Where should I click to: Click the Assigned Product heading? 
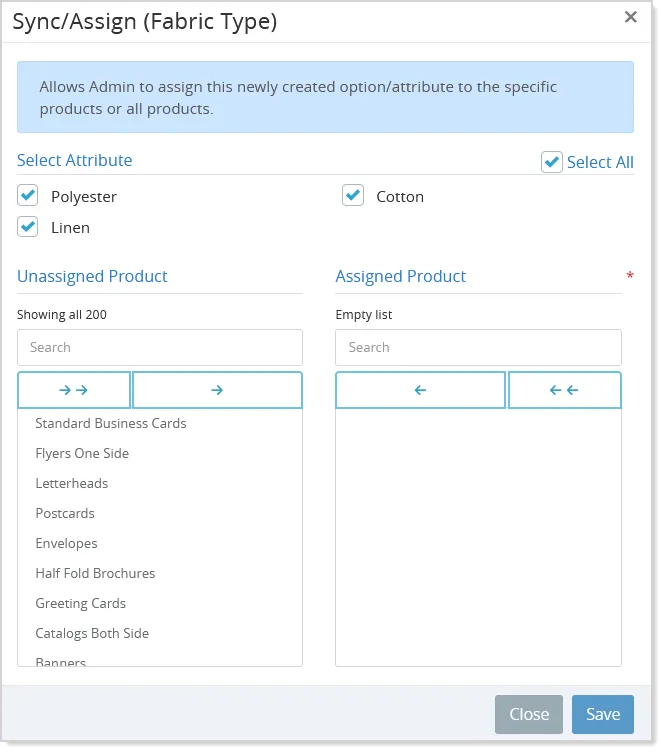coord(401,276)
